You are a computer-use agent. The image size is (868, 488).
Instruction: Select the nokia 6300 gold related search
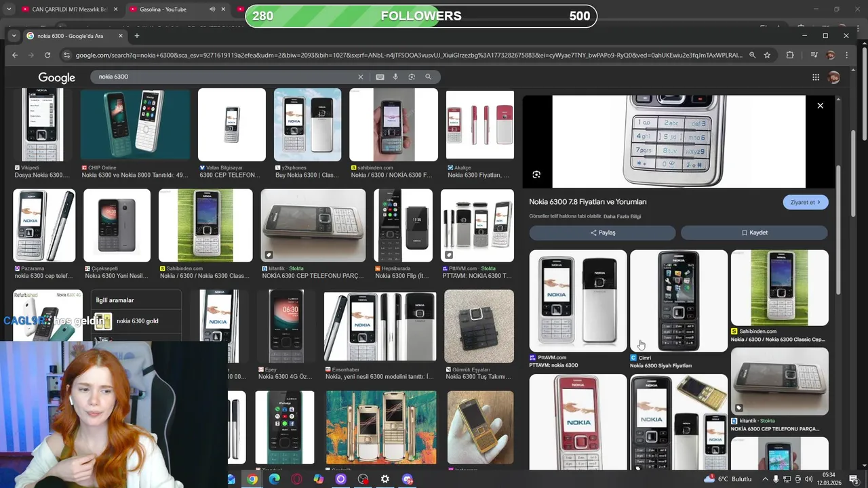[x=138, y=321]
